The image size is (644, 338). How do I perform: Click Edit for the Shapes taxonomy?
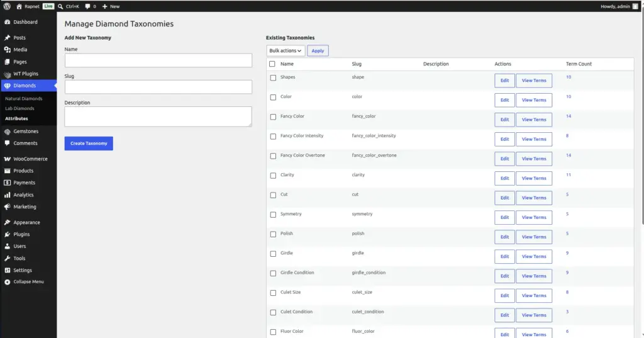[x=505, y=81]
